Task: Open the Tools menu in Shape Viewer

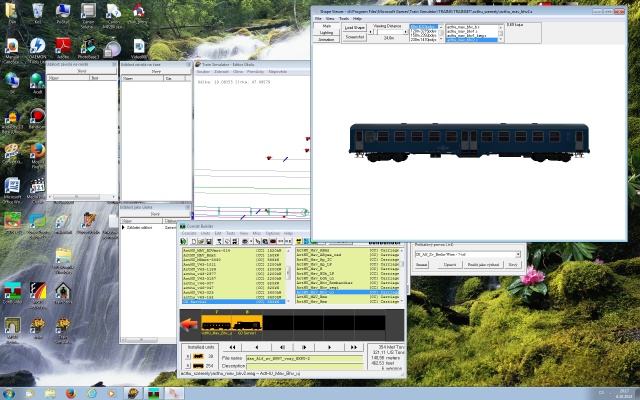Action: click(344, 18)
